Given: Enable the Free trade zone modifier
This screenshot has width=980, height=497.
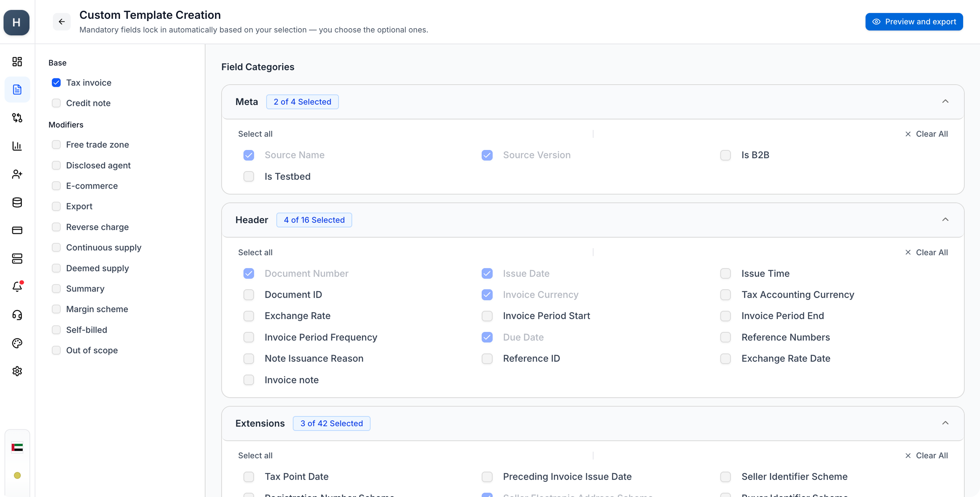Looking at the screenshot, I should (x=56, y=145).
